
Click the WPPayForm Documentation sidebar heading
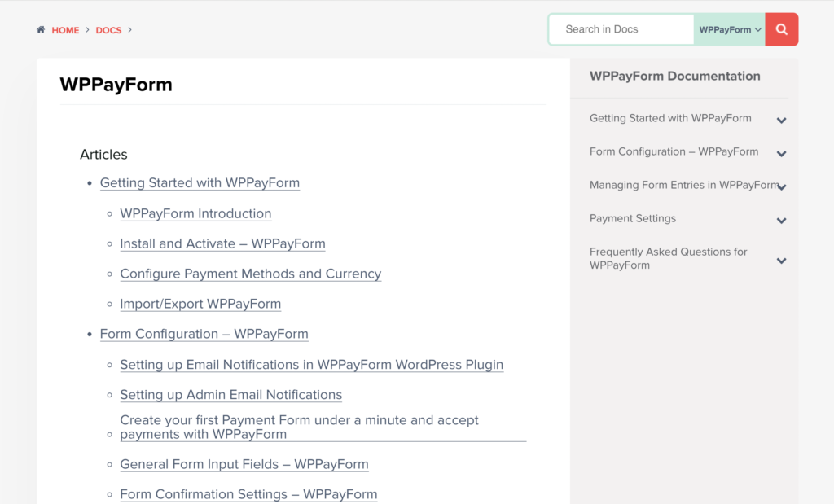pos(674,76)
